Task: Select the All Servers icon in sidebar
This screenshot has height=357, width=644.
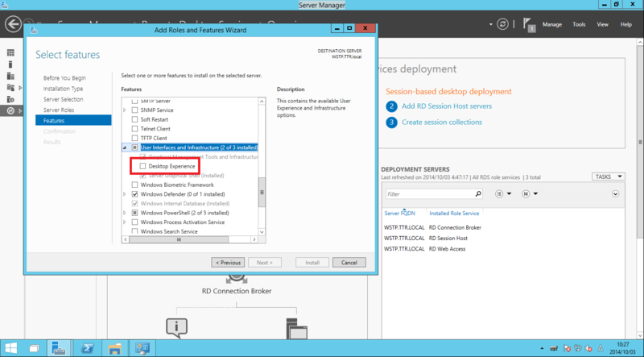Action: (x=10, y=76)
